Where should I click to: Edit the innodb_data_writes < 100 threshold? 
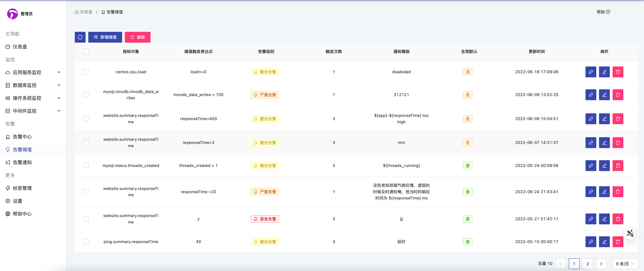[x=604, y=95]
